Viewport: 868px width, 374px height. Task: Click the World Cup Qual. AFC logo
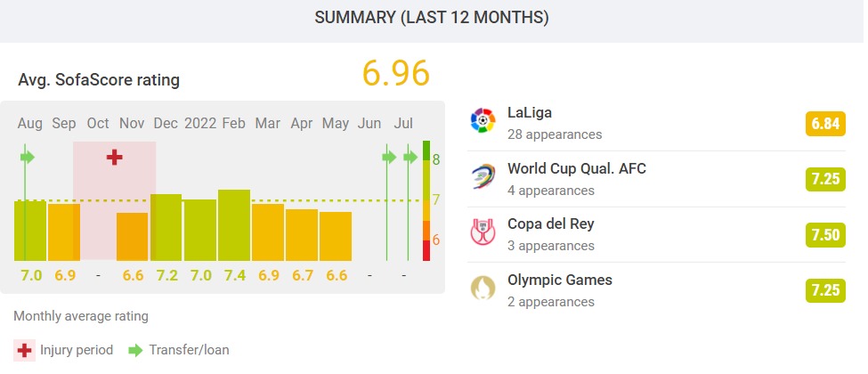tap(483, 177)
